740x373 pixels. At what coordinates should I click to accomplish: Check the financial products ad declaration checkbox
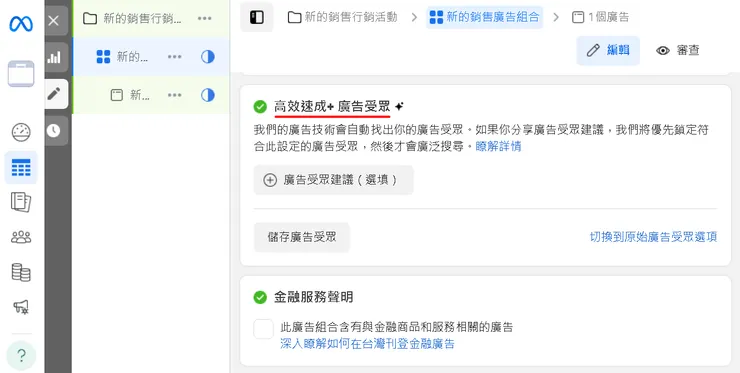click(263, 329)
